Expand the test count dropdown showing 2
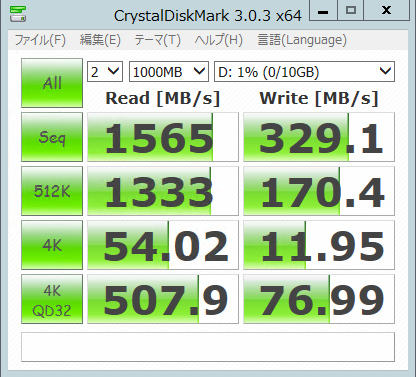416x377 pixels. tap(105, 72)
